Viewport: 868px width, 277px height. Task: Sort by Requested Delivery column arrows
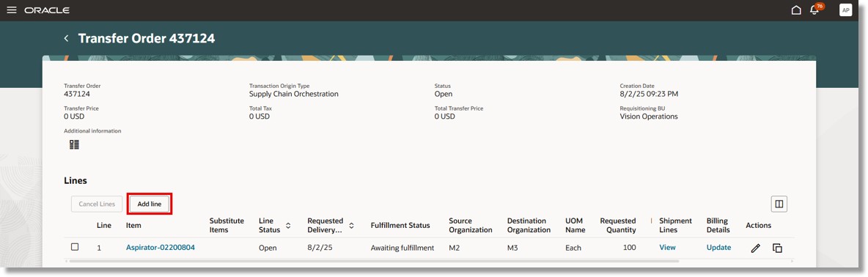pyautogui.click(x=351, y=226)
